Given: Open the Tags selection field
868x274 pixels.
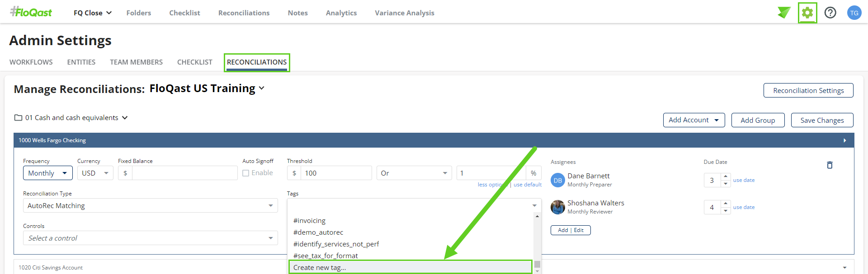Looking at the screenshot, I should coord(414,205).
